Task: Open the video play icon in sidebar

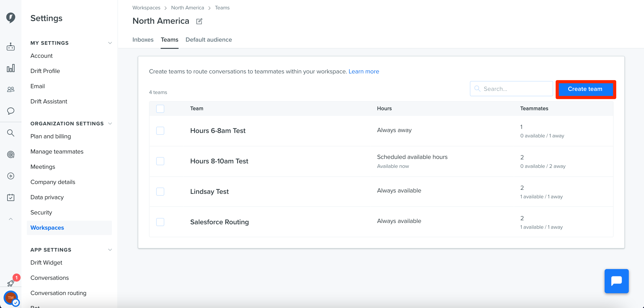Action: click(11, 176)
